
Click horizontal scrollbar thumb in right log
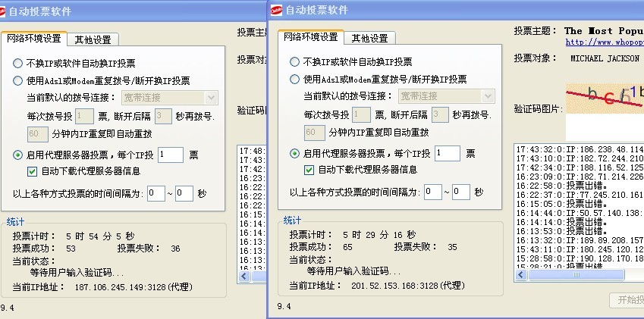click(576, 275)
